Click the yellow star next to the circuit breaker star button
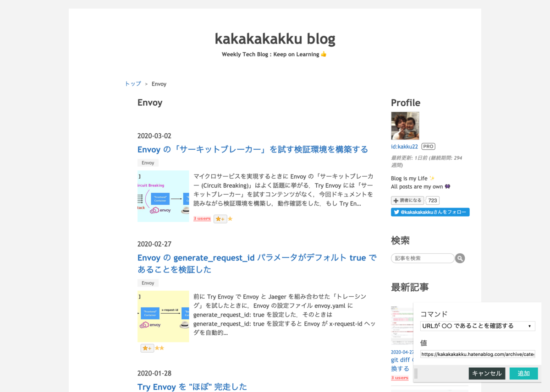This screenshot has height=392, width=550. click(x=230, y=219)
